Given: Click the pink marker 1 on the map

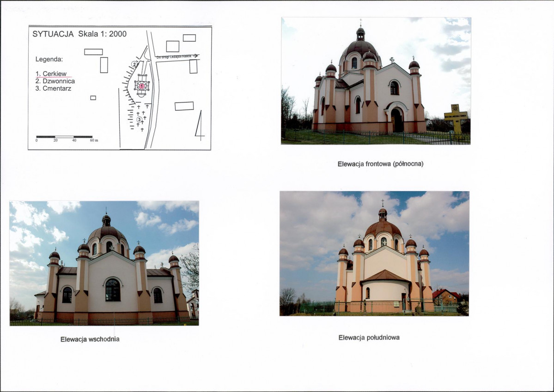Looking at the screenshot, I should [141, 85].
